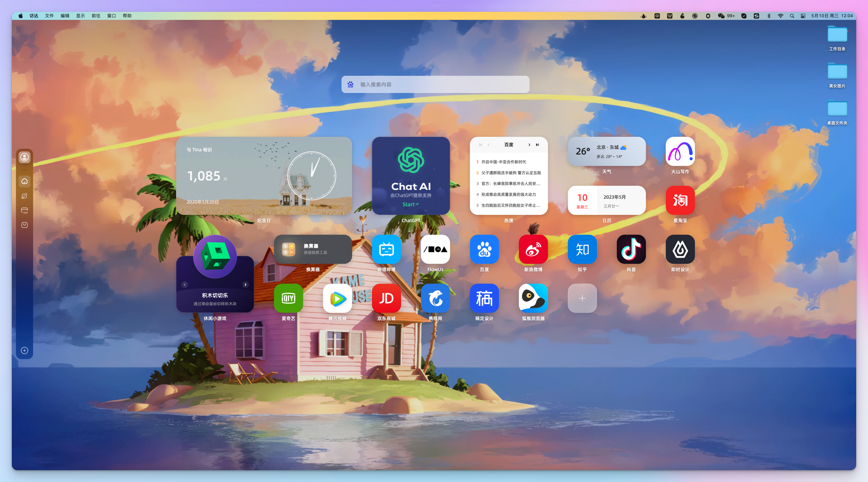Open the JD shopping app
Screen dimensions: 868x482
click(386, 298)
